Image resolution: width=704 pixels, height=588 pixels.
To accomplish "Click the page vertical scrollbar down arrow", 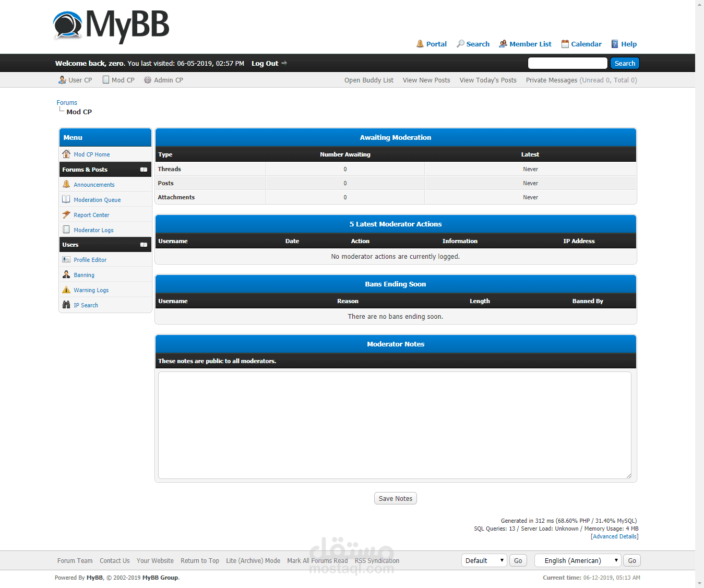I will click(699, 584).
